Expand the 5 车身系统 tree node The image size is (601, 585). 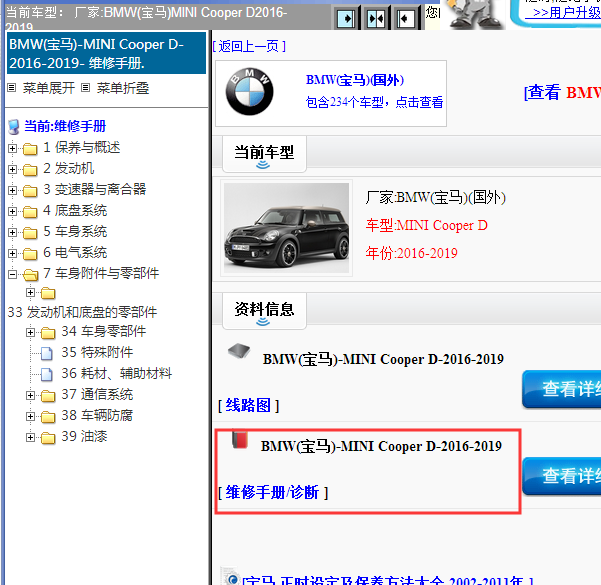click(12, 233)
